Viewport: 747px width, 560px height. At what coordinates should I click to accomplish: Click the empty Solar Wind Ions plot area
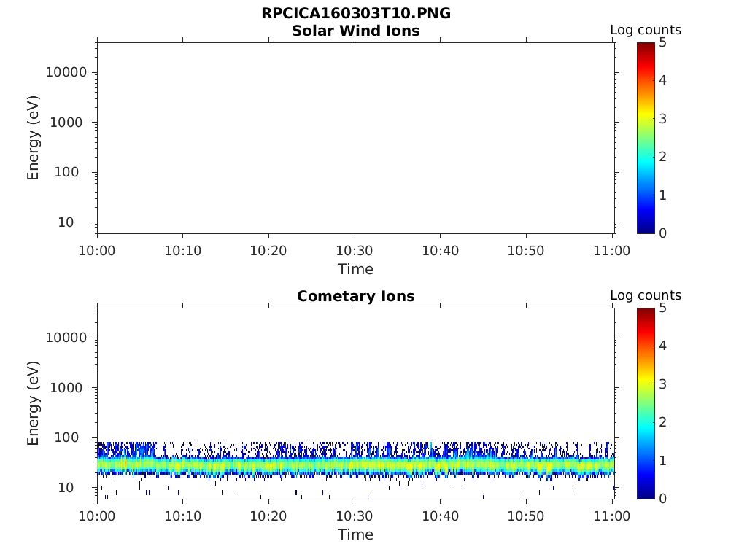pyautogui.click(x=355, y=138)
